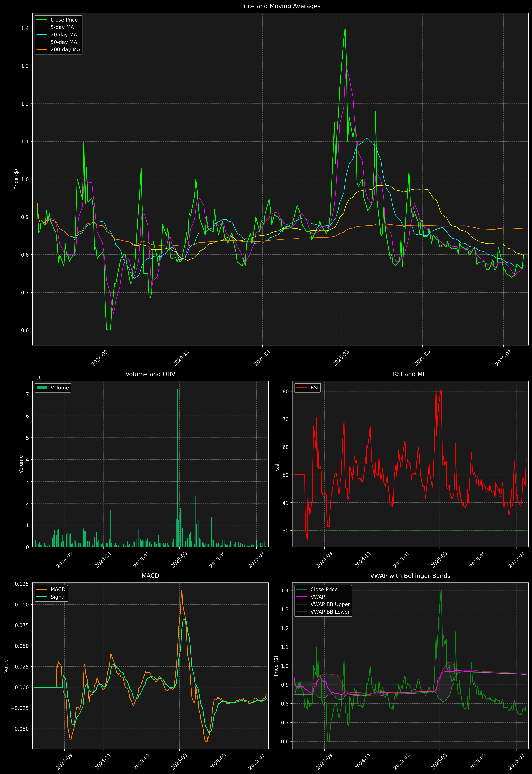The width and height of the screenshot is (532, 774).
Task: Select the 'VWAP BB Upper' legend entry
Action: (x=330, y=604)
